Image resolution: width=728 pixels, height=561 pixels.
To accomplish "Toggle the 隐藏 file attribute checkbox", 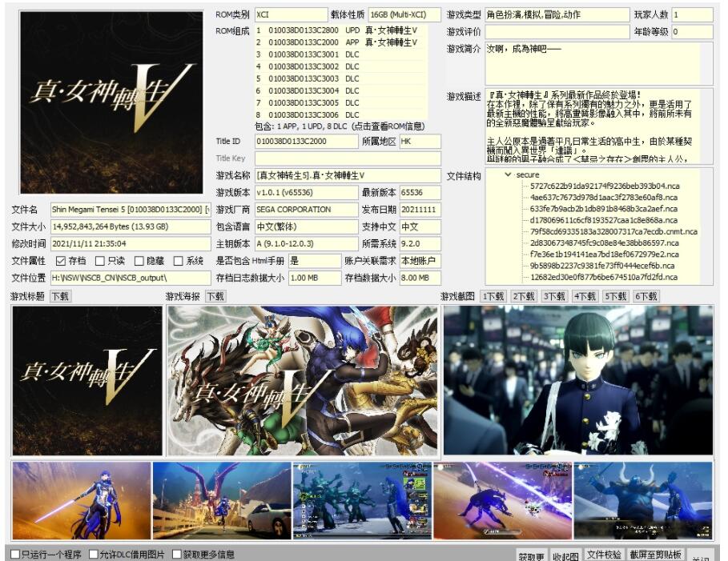I will [x=139, y=261].
